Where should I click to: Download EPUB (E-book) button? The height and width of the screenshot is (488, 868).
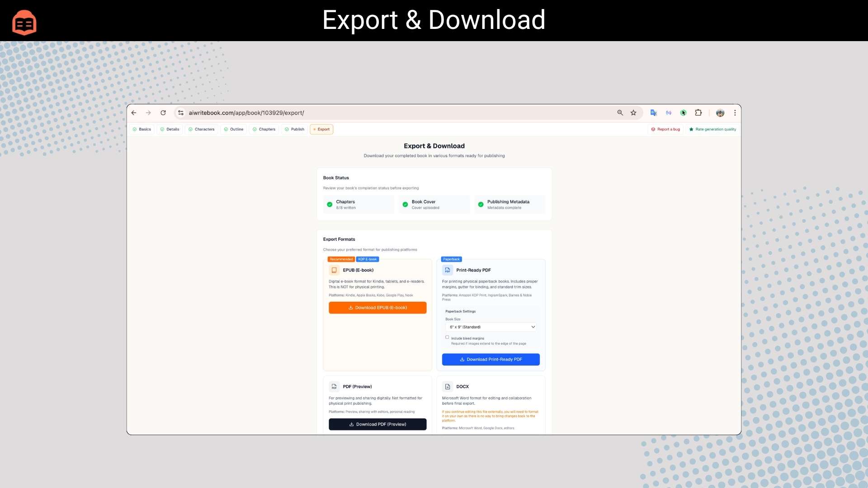click(x=377, y=308)
